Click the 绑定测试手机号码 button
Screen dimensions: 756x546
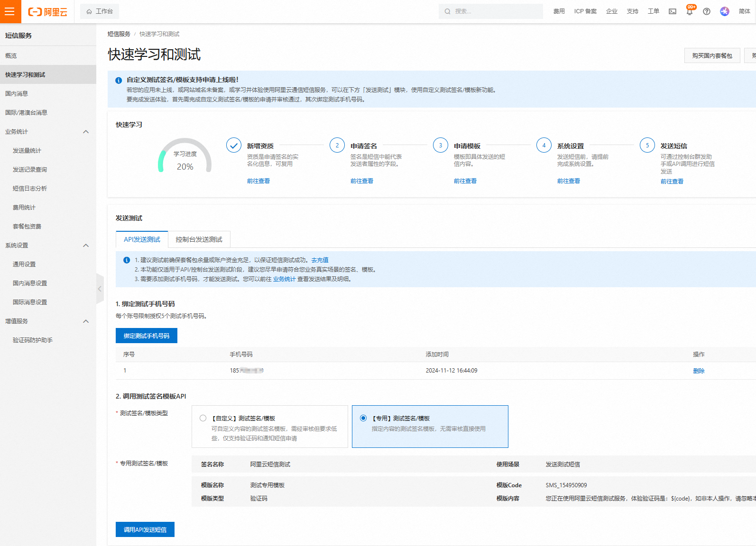(147, 336)
